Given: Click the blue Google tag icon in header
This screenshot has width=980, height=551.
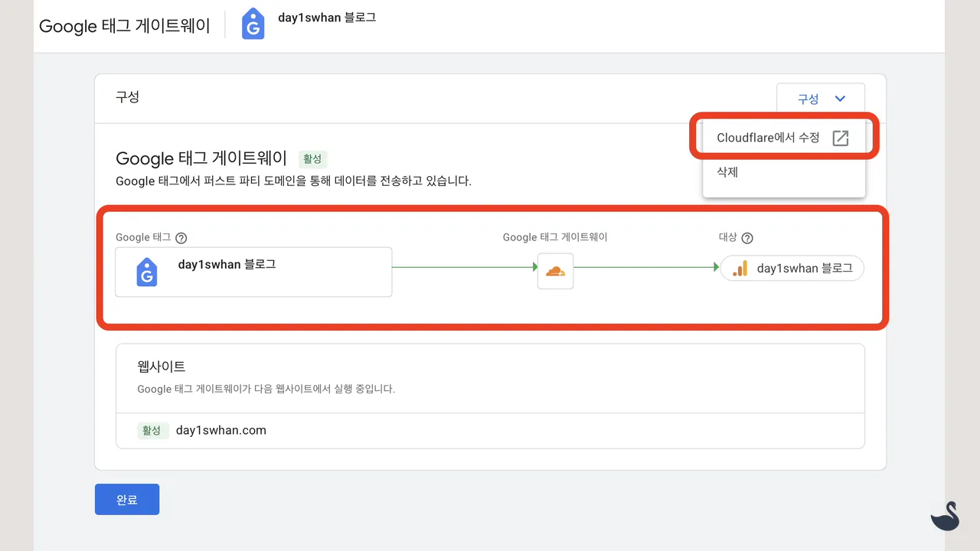Looking at the screenshot, I should tap(253, 24).
